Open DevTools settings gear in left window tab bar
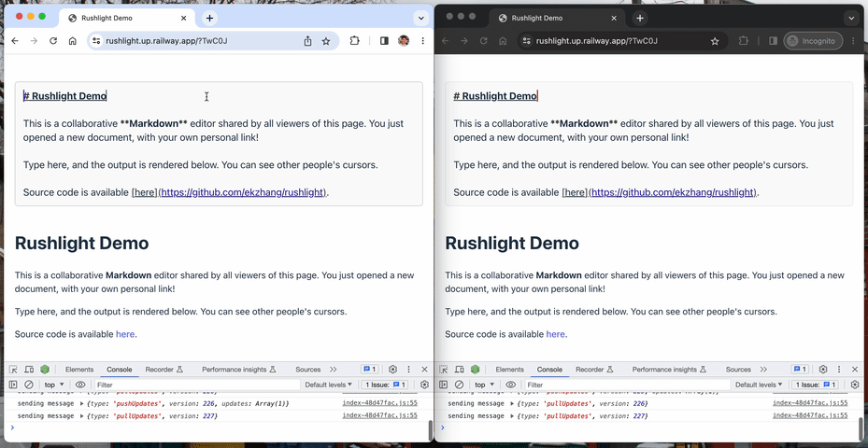 (393, 370)
